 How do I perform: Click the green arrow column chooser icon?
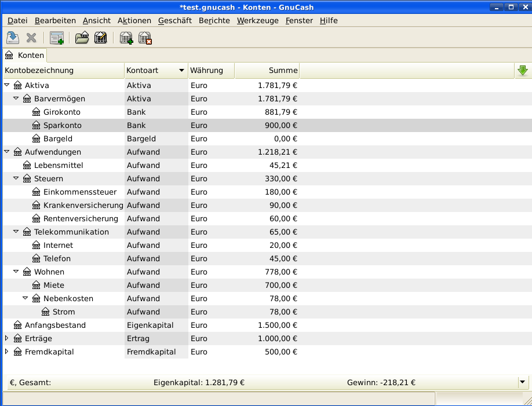click(522, 71)
